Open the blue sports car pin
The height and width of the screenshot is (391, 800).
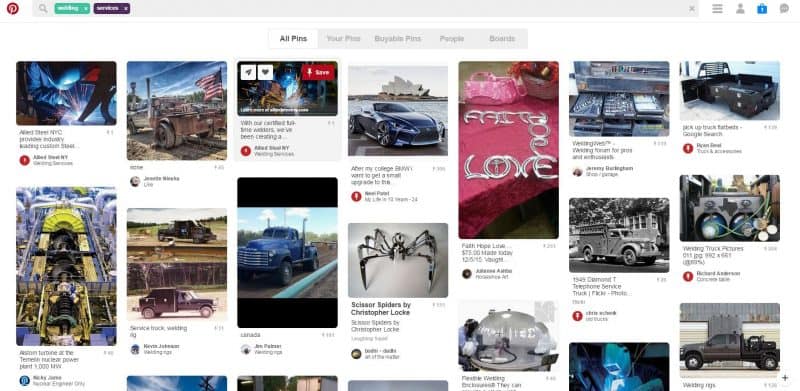(x=398, y=111)
